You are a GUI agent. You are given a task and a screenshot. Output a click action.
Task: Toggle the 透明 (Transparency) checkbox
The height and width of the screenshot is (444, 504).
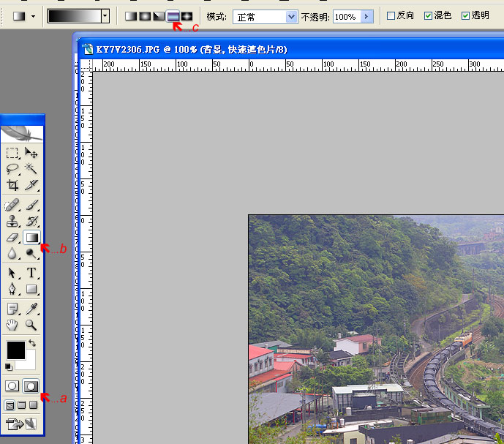click(465, 16)
